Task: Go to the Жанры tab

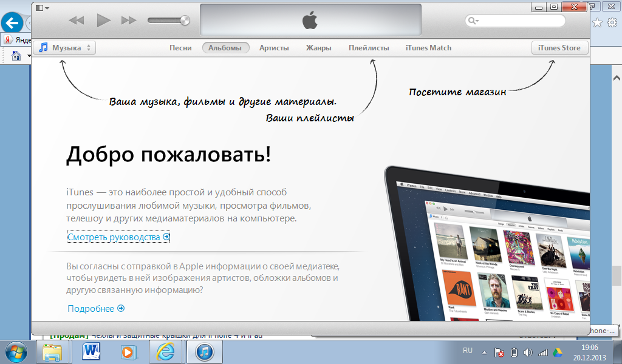Action: click(x=318, y=48)
